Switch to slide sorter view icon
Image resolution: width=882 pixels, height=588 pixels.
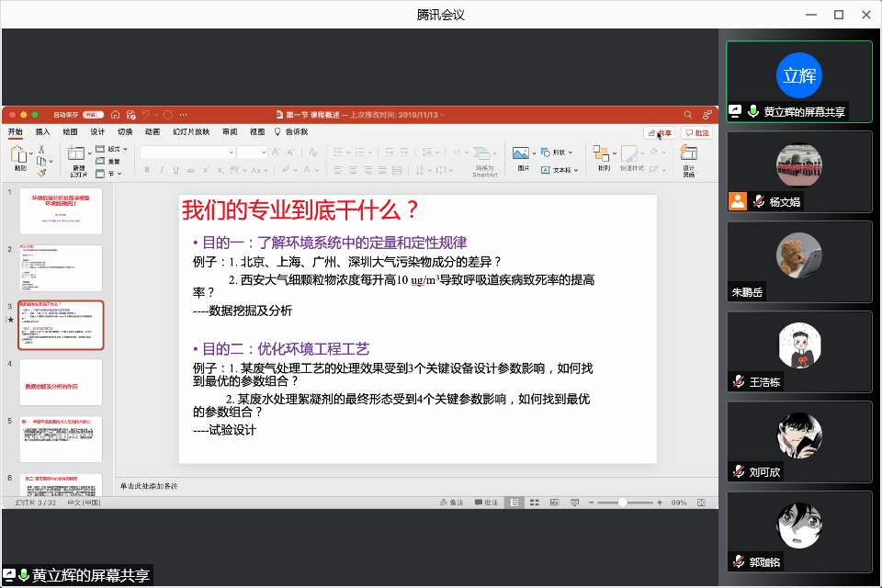pos(534,503)
